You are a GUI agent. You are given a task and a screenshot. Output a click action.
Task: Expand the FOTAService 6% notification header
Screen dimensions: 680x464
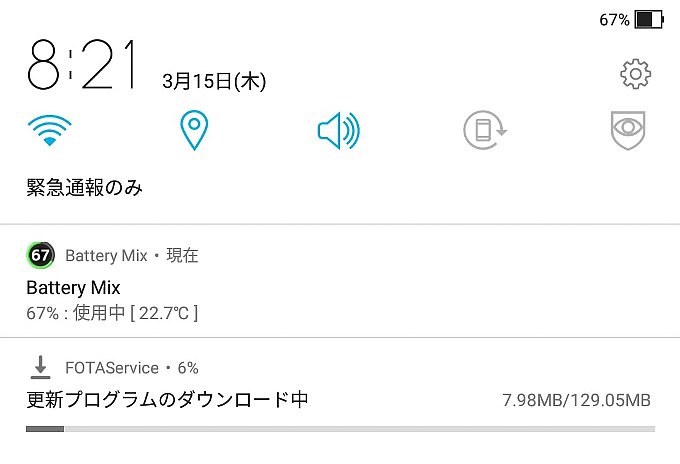132,368
